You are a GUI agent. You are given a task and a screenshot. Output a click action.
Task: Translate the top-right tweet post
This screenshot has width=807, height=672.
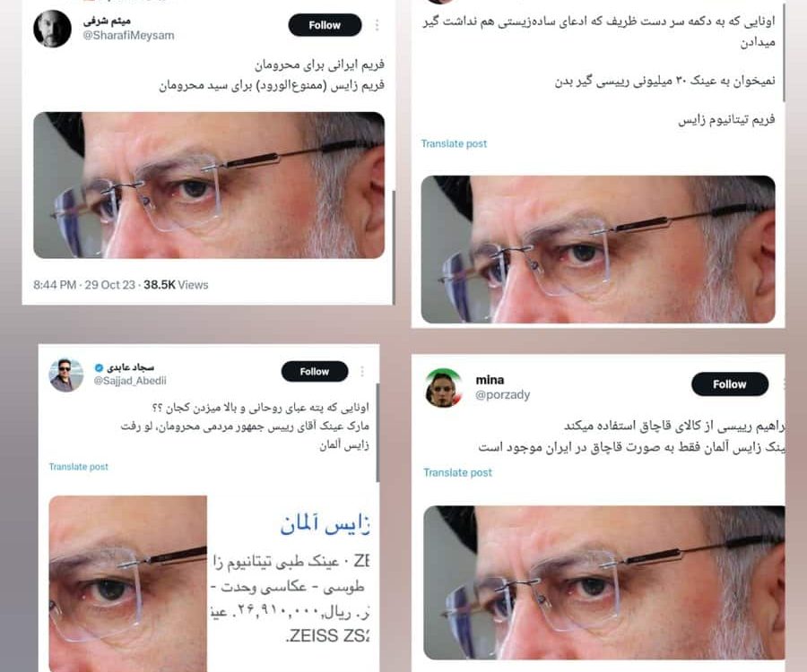(x=454, y=143)
